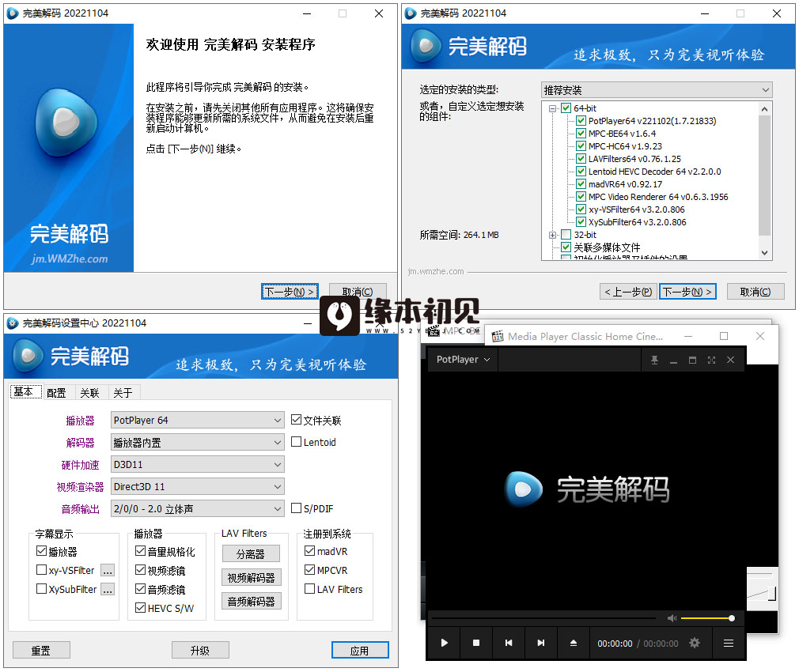The height and width of the screenshot is (672, 799).
Task: Open the install type 推荐安装 dropdown
Action: point(657,90)
